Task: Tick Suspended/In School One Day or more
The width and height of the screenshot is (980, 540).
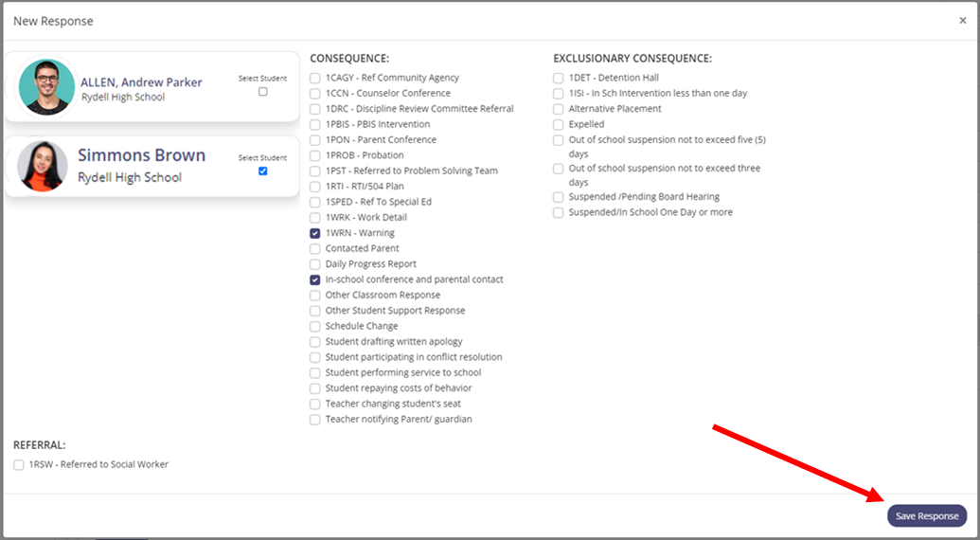Action: (558, 213)
